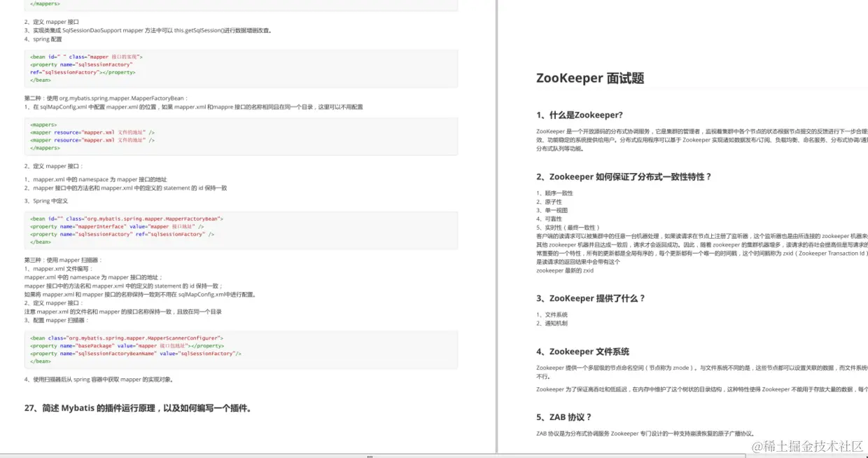This screenshot has width=868, height=458.
Task: Click the line "1、mapper.xml 文件编写"
Action: 59,268
